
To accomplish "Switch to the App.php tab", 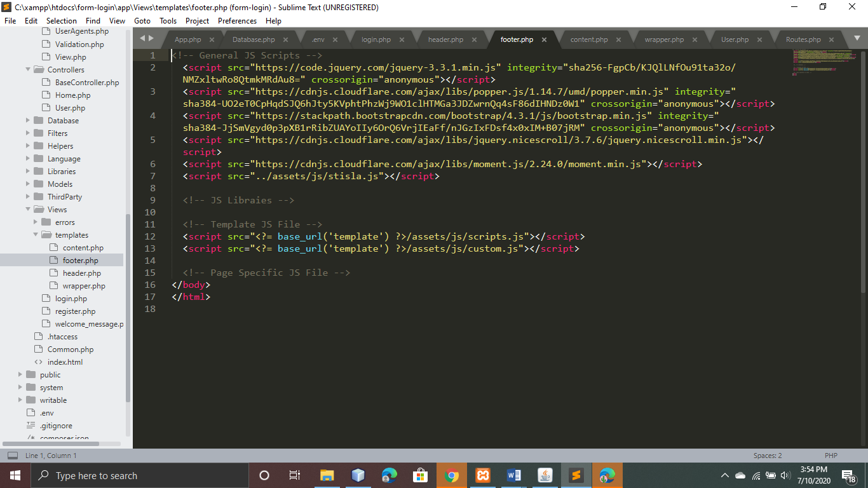I will coord(187,39).
